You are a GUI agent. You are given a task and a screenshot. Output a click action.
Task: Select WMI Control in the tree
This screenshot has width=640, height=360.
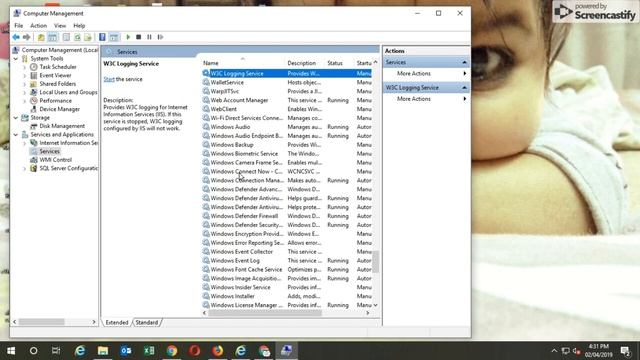tap(56, 160)
